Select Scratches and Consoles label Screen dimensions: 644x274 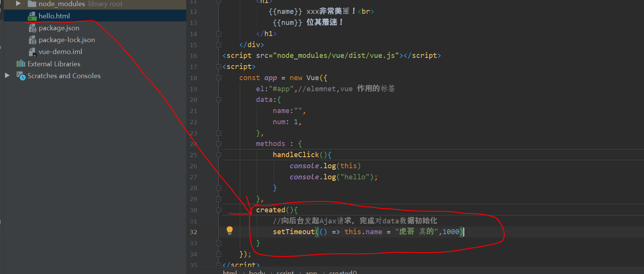click(x=64, y=76)
